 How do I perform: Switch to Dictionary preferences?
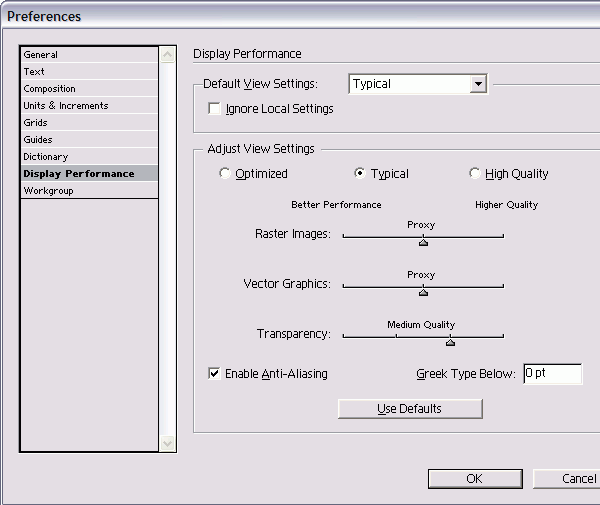(x=46, y=157)
